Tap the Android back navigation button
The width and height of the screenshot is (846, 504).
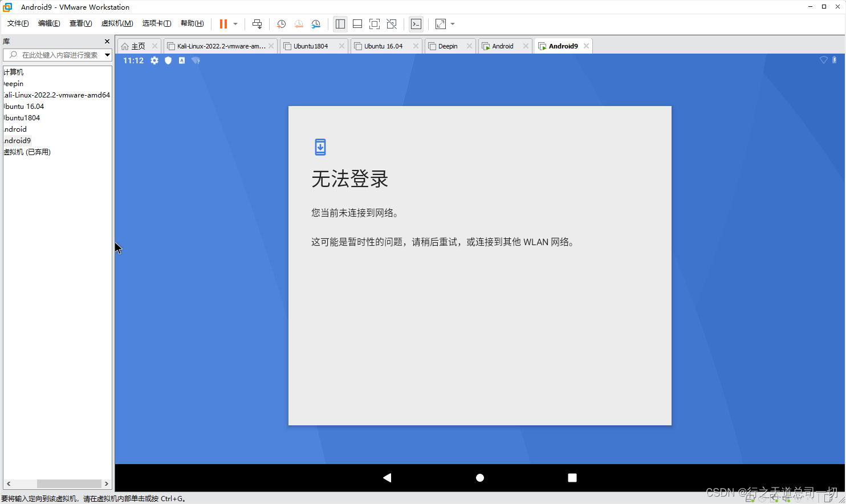point(387,478)
